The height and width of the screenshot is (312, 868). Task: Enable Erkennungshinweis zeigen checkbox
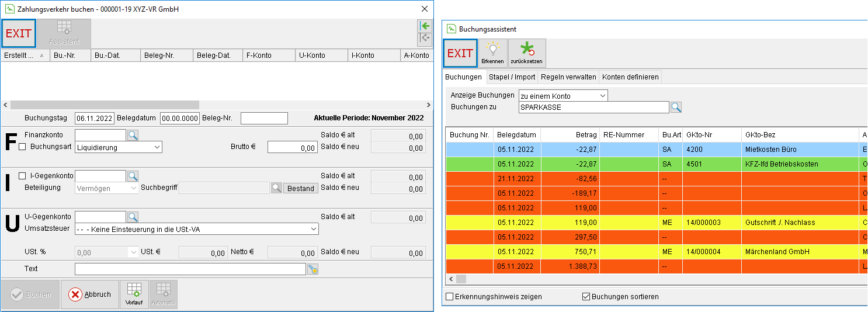(449, 297)
